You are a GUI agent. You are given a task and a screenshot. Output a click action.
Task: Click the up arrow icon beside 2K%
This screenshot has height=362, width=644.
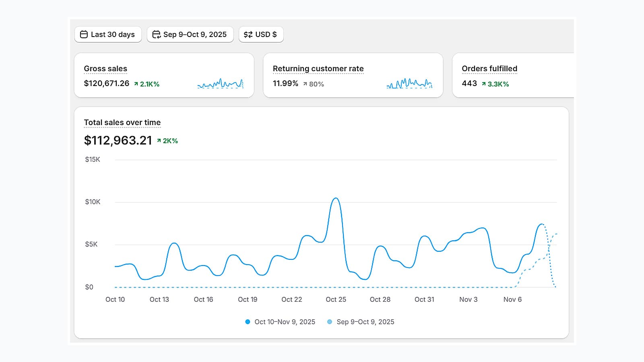[x=159, y=141]
